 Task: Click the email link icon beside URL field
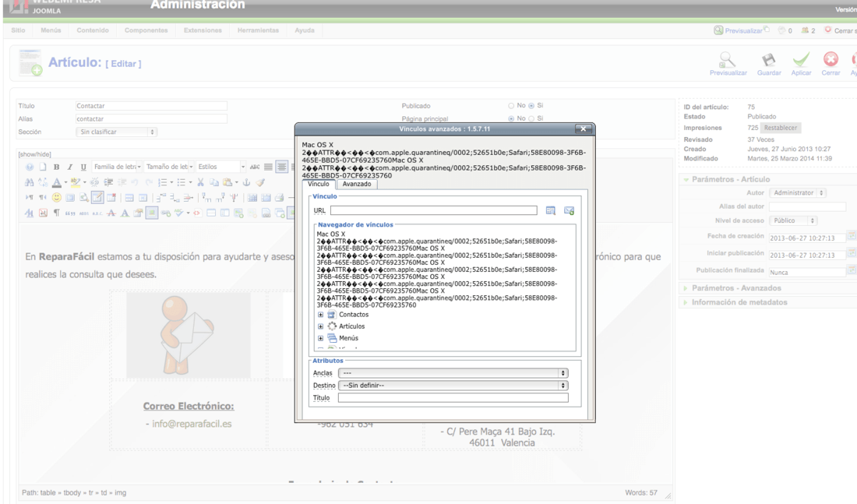(x=569, y=210)
